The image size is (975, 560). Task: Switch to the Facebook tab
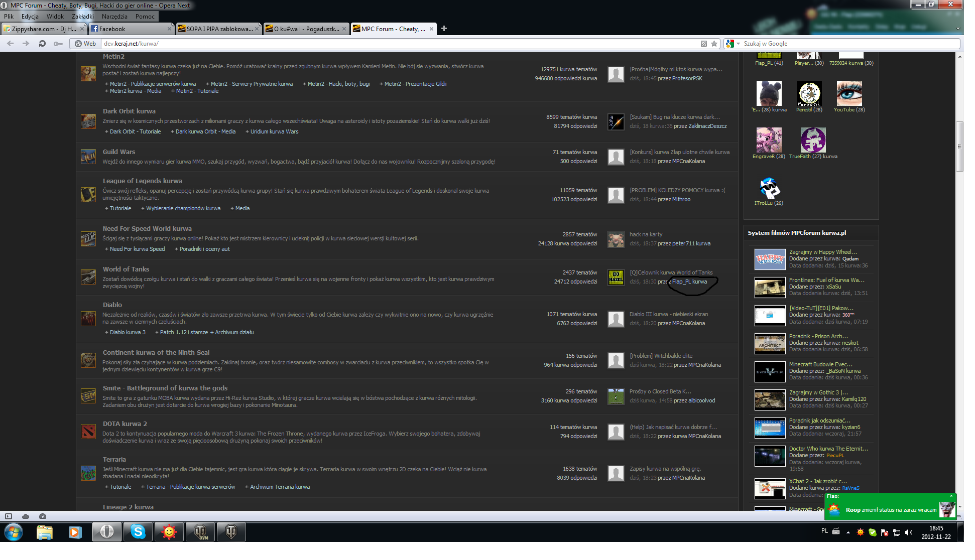pyautogui.click(x=132, y=29)
